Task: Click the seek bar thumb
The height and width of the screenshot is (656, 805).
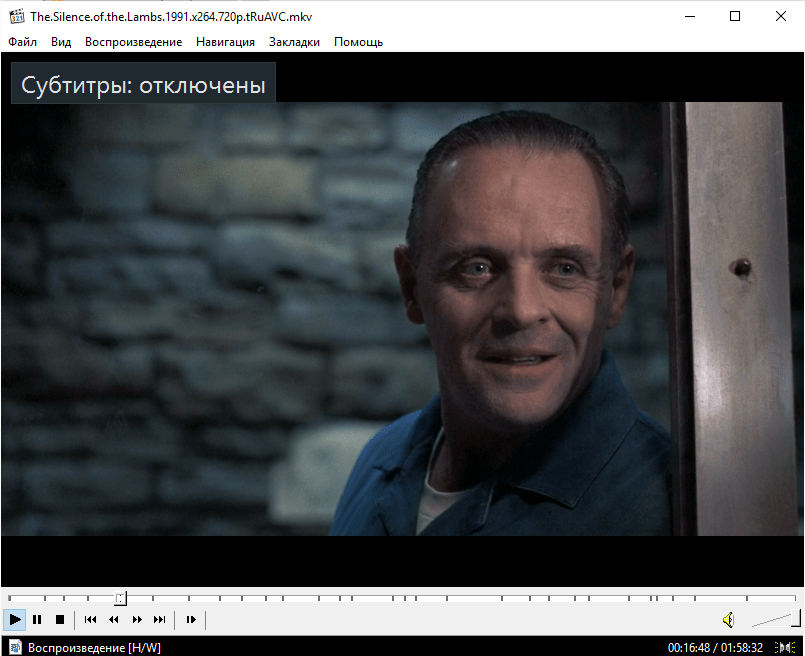Action: pyautogui.click(x=120, y=599)
